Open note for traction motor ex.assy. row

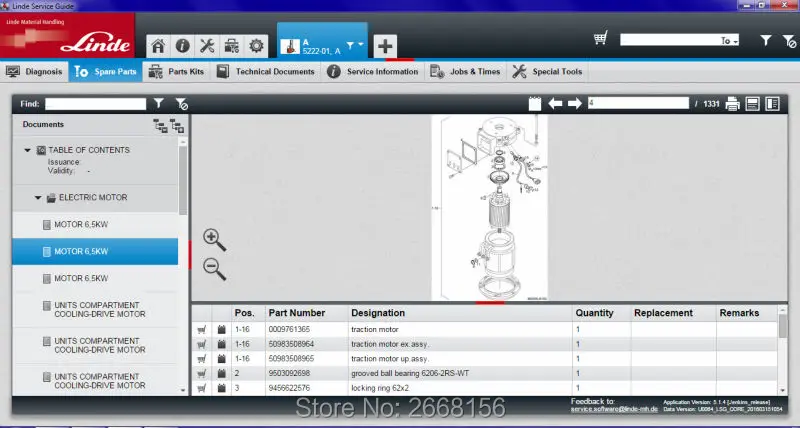(221, 344)
